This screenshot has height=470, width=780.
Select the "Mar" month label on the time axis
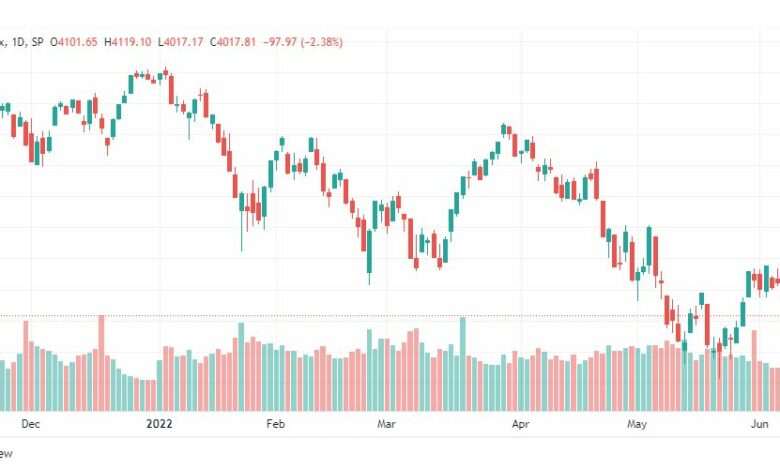pos(387,424)
